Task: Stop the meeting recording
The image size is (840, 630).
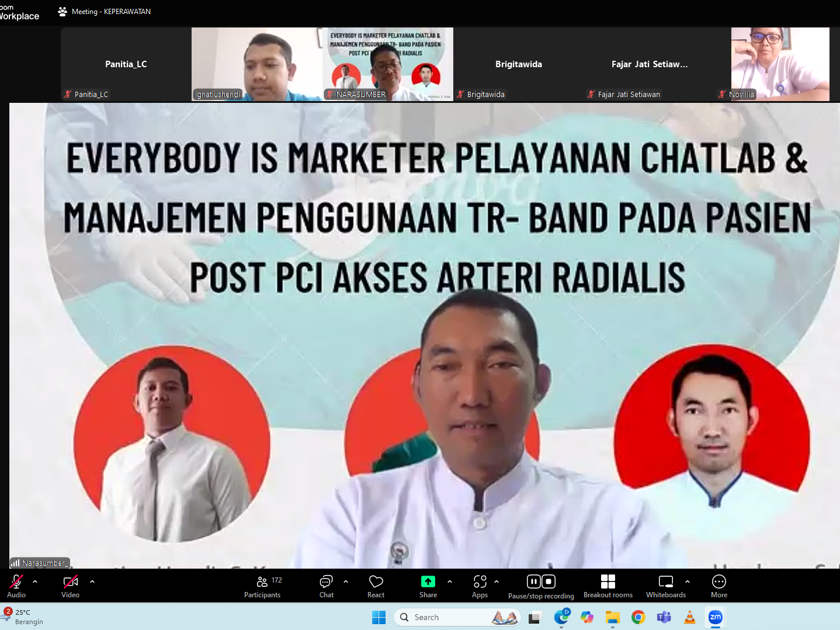Action: click(549, 581)
